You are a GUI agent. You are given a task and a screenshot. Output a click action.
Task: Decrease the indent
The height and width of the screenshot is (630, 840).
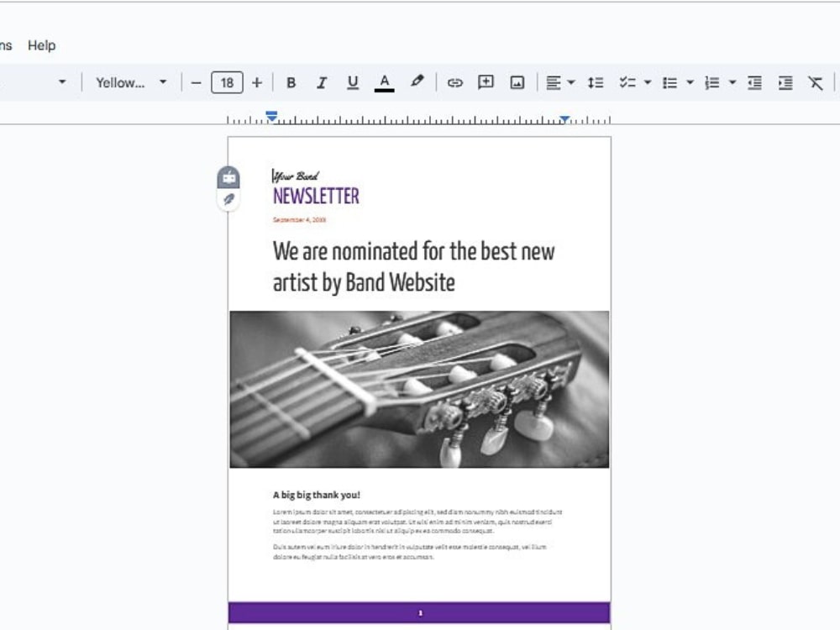pos(754,83)
